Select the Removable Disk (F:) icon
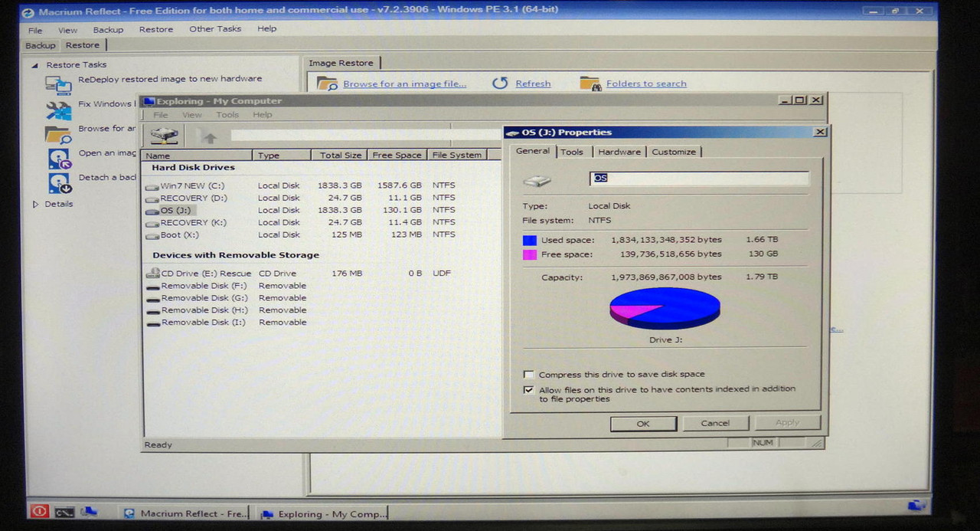The width and height of the screenshot is (980, 531). coord(153,287)
